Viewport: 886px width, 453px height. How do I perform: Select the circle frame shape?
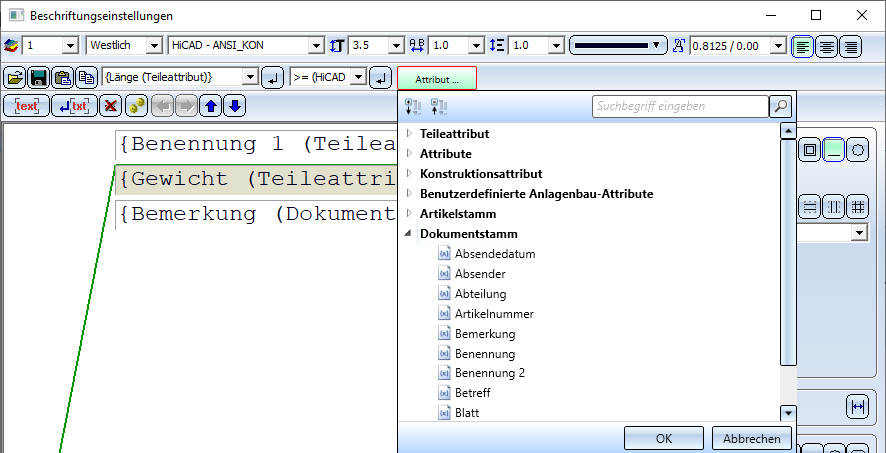pos(858,150)
